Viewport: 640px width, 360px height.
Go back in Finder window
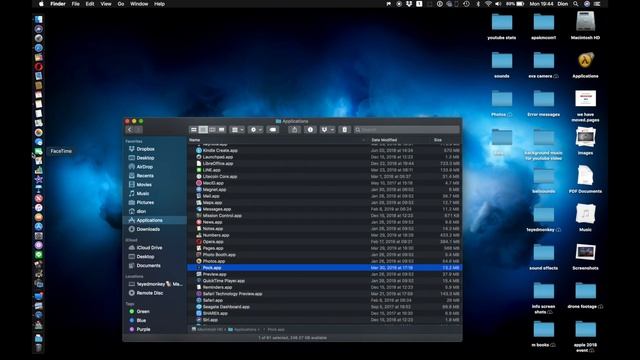tap(130, 130)
